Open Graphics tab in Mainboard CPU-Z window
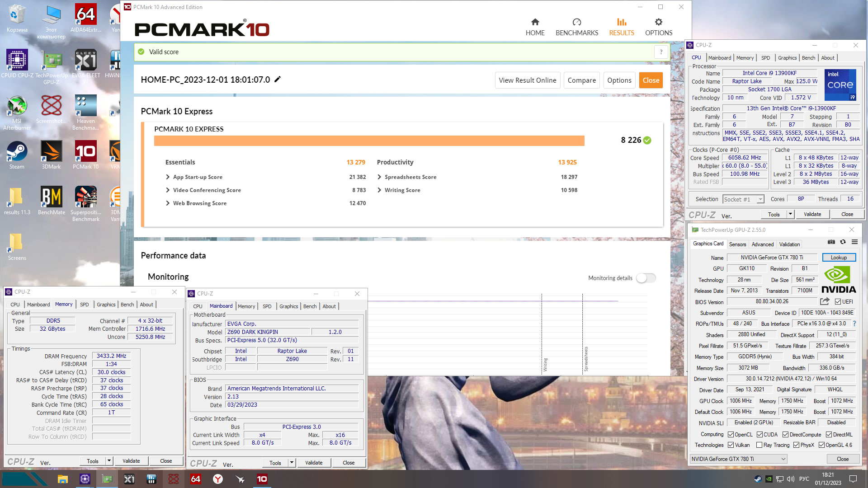This screenshot has height=488, width=868. (x=288, y=306)
